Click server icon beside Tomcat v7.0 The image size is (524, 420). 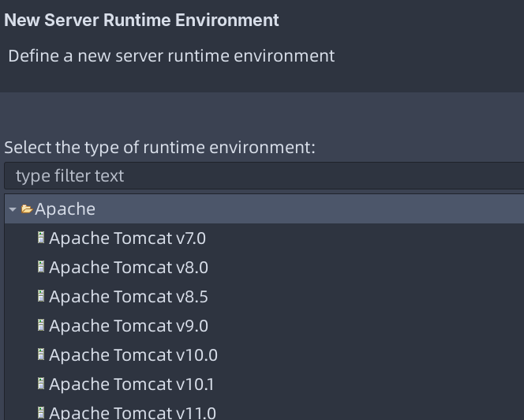[41, 238]
